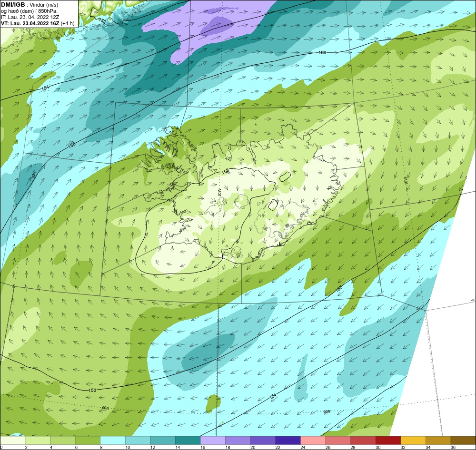The width and height of the screenshot is (476, 450).
Task: Click the "152" height contour label
Action: pyautogui.click(x=103, y=21)
